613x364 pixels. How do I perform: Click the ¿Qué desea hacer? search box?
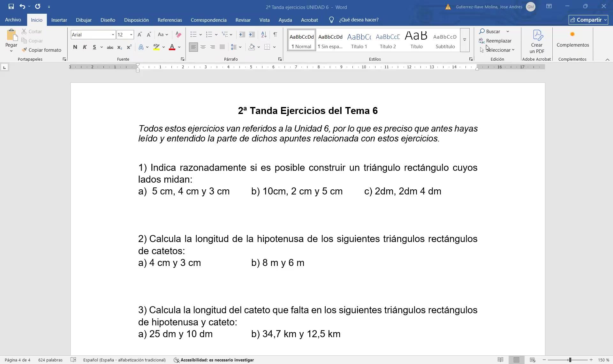(x=354, y=20)
